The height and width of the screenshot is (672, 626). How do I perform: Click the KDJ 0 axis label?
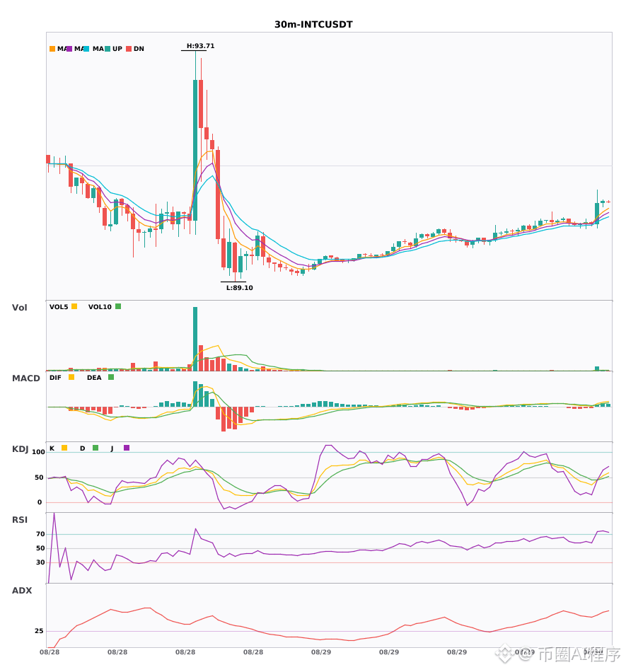pos(40,502)
